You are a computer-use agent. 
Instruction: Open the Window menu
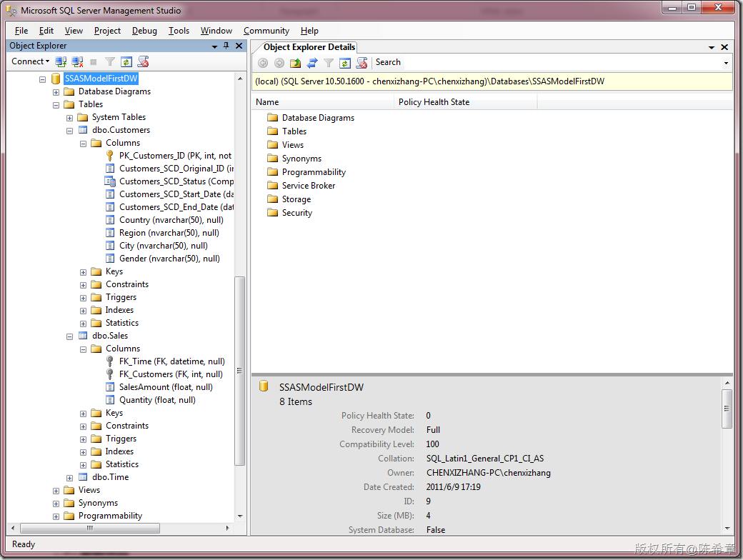[x=216, y=31]
